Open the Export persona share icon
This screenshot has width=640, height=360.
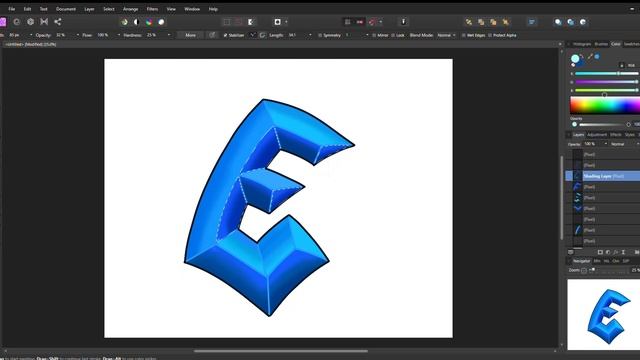pyautogui.click(x=58, y=22)
